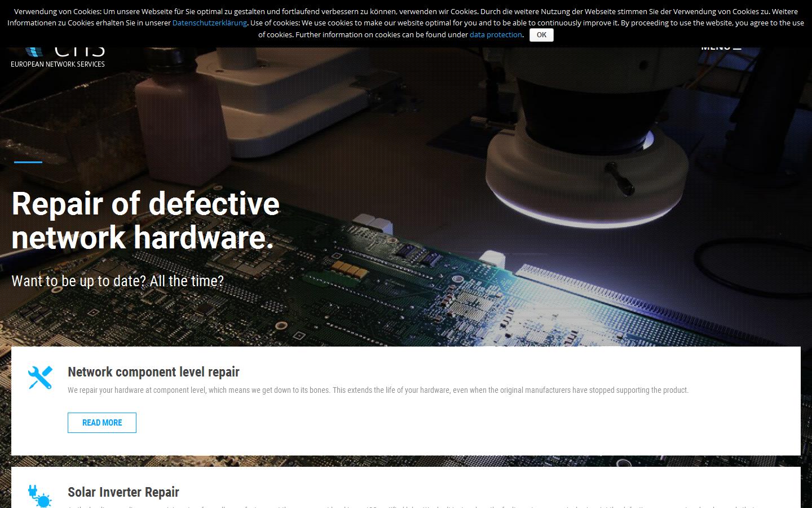Click the blue accent line above the headline
This screenshot has width=812, height=508.
click(x=28, y=162)
